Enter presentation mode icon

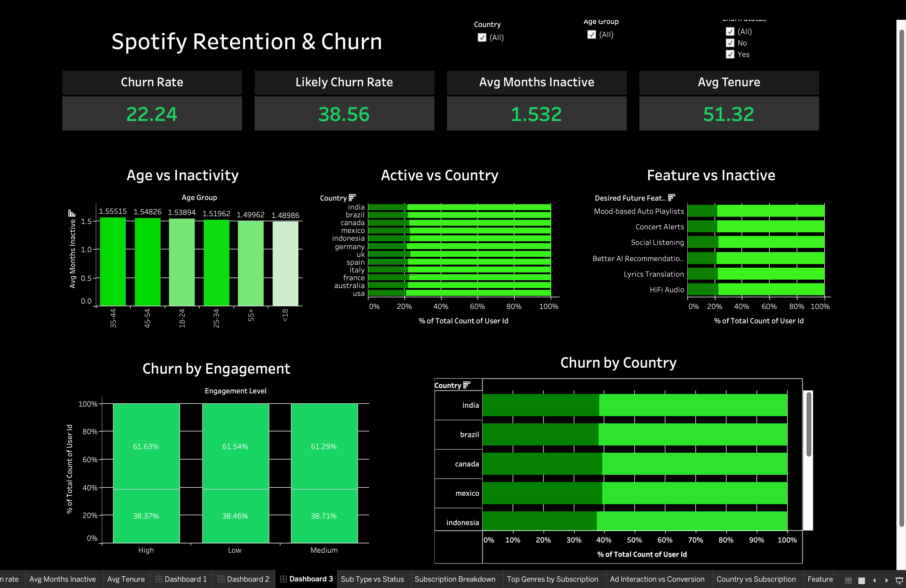click(x=899, y=581)
